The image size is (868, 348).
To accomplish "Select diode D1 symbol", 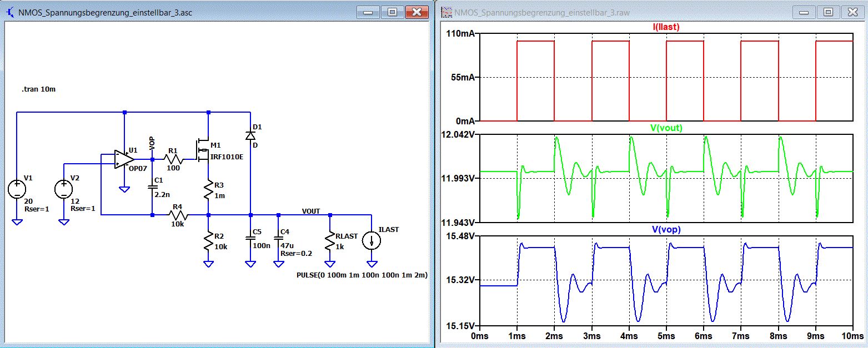I will click(250, 135).
